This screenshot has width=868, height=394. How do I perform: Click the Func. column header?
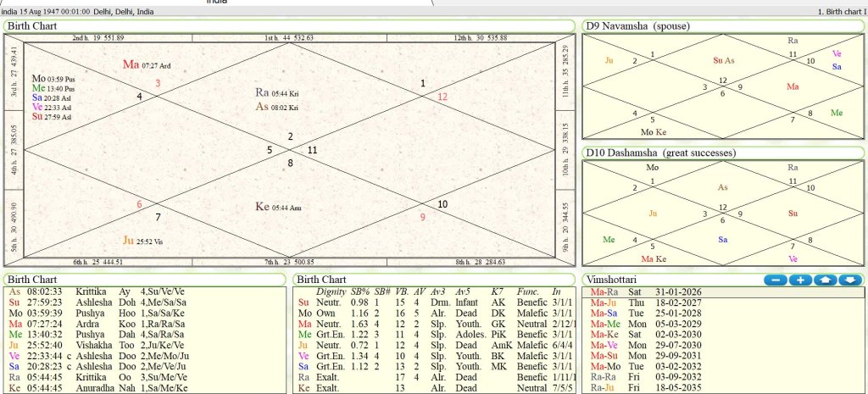coord(528,292)
